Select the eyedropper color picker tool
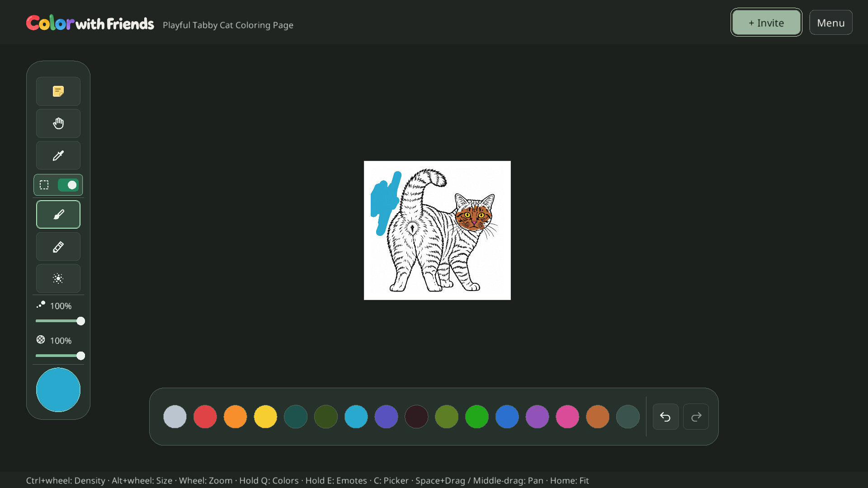This screenshot has width=868, height=488. [x=58, y=155]
